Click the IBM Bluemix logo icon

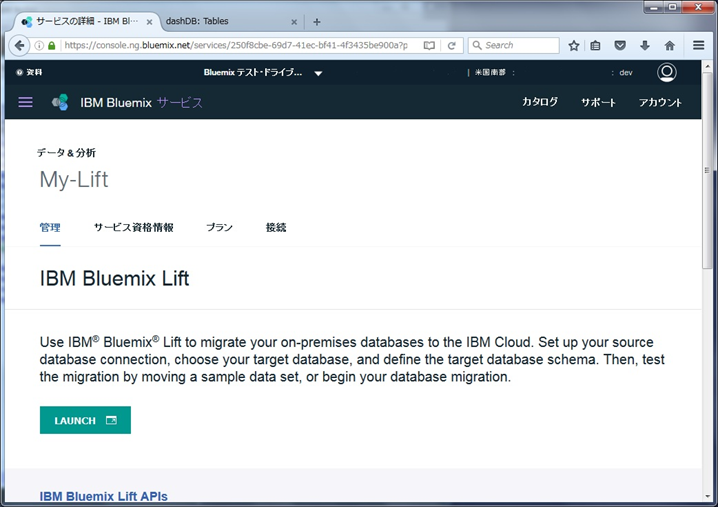point(61,102)
